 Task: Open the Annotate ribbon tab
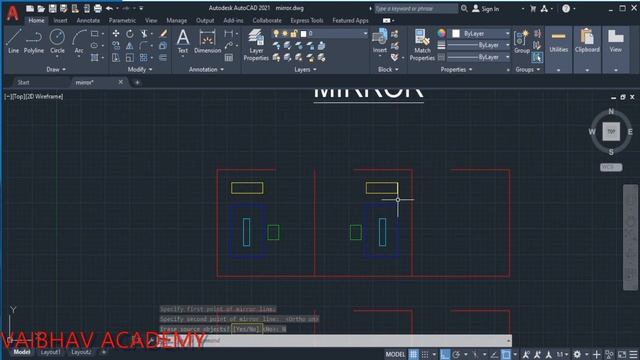pyautogui.click(x=88, y=20)
